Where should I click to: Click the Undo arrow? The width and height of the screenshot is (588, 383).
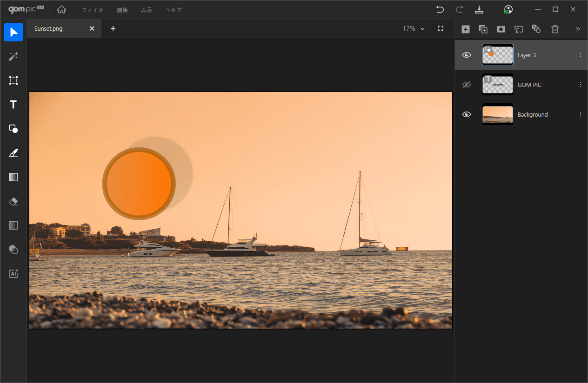click(440, 9)
